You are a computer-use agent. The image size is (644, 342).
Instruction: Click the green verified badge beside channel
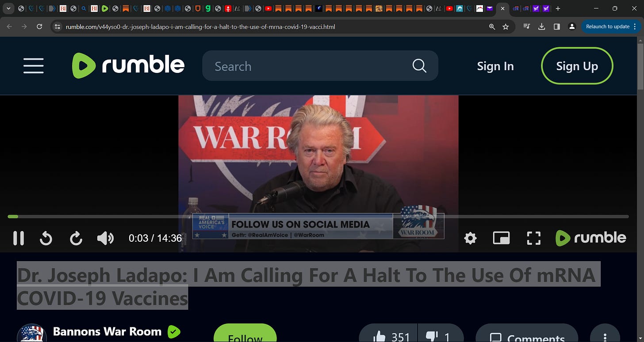(x=174, y=332)
